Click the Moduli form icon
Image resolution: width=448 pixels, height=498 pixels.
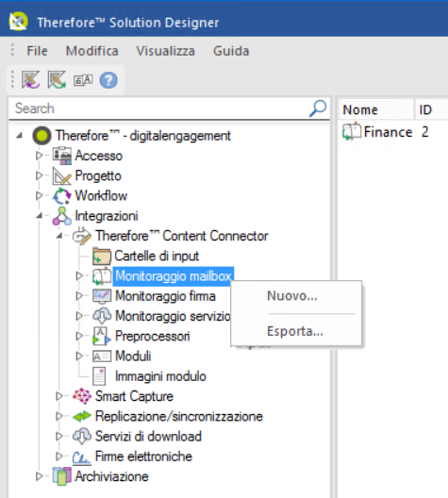click(x=102, y=356)
